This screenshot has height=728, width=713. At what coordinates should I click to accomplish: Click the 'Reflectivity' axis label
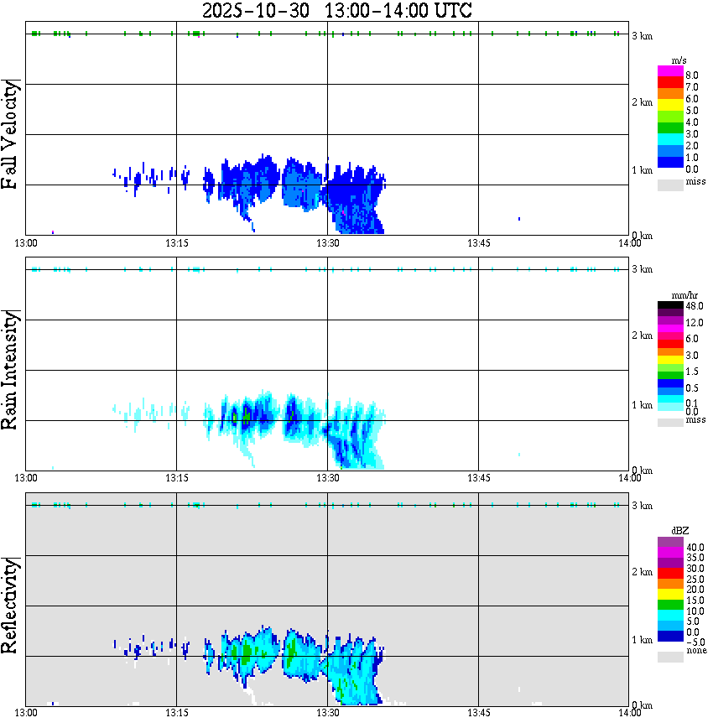click(10, 606)
